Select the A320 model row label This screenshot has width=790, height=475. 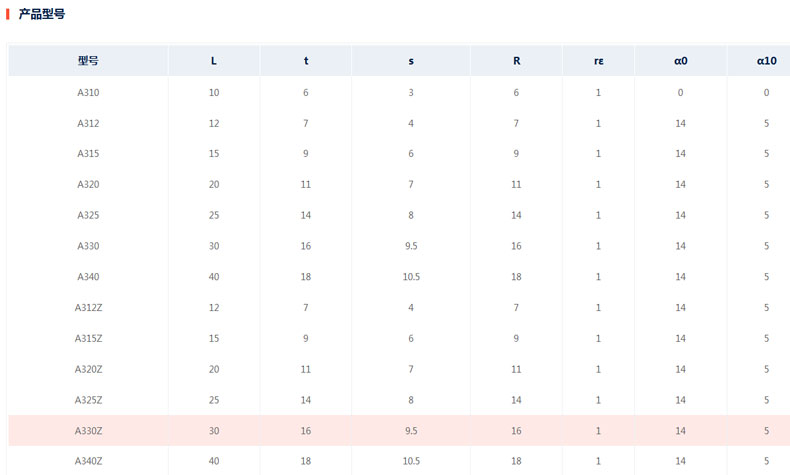click(x=88, y=185)
